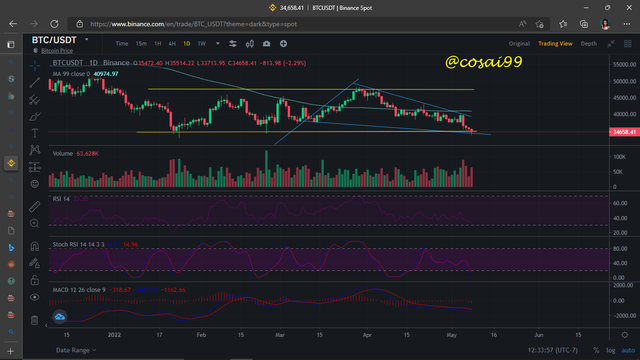This screenshot has height=360, width=640.
Task: Click the Volume indicator label
Action: (x=62, y=153)
